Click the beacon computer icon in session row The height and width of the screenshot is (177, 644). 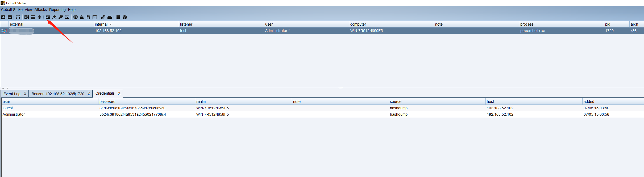pyautogui.click(x=4, y=31)
